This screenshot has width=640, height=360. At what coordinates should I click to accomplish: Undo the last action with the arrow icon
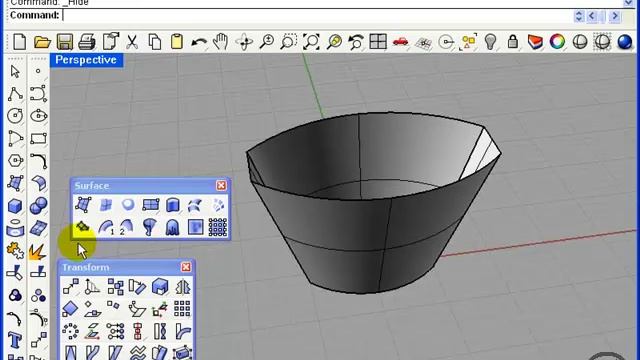(x=199, y=42)
